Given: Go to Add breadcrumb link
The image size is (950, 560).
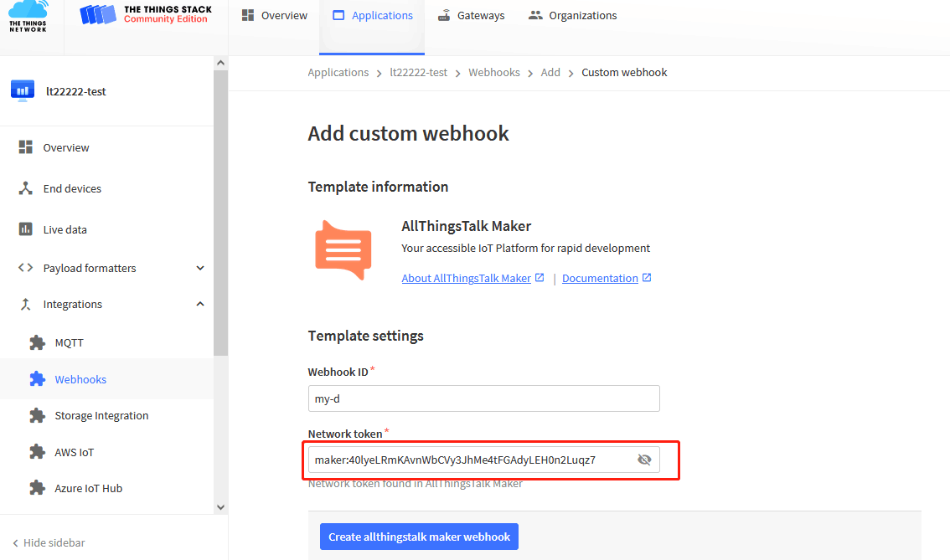Looking at the screenshot, I should 550,73.
